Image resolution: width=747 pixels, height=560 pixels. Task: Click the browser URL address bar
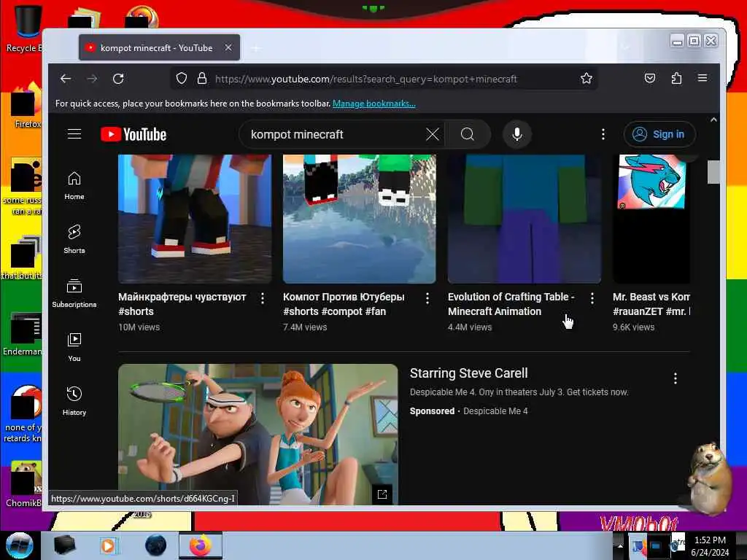[x=384, y=79]
